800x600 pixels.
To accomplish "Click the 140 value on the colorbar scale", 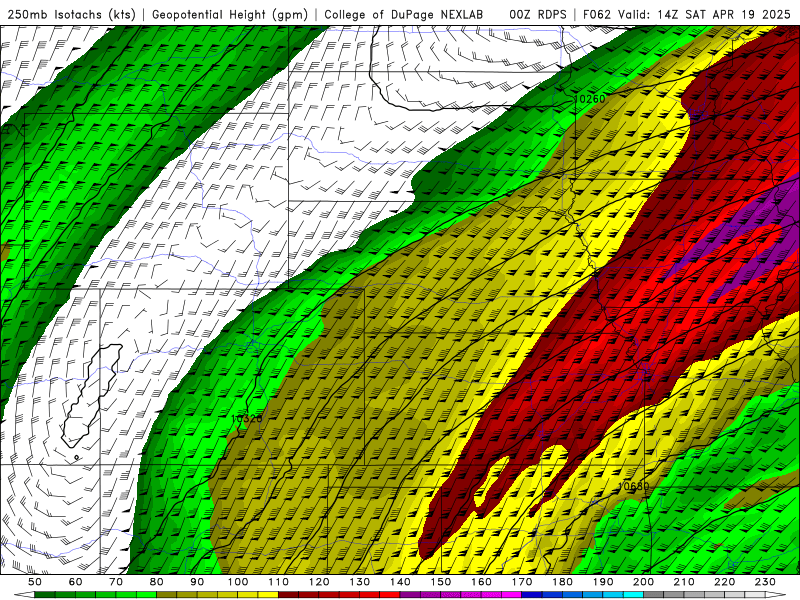I will click(x=400, y=582).
